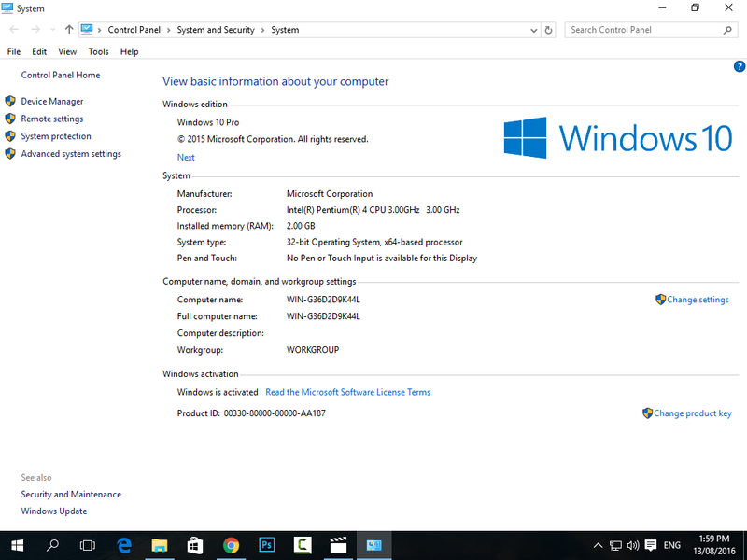Image resolution: width=747 pixels, height=560 pixels.
Task: Open the Movies clapperboard app on taskbar
Action: click(338, 545)
